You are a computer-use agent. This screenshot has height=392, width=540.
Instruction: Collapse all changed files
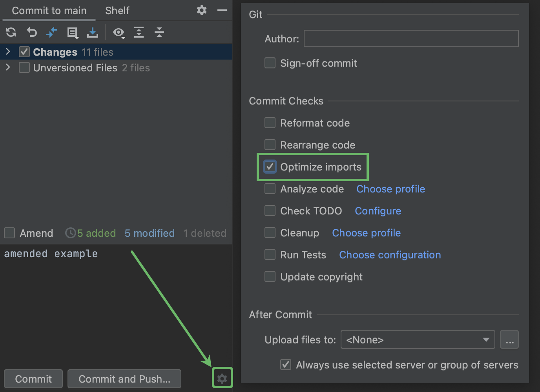coord(159,33)
